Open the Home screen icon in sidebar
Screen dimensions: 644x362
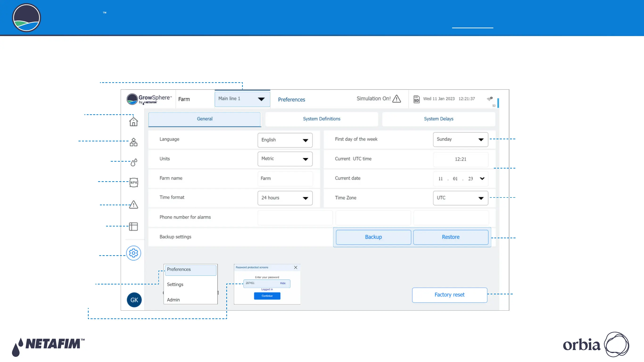click(133, 122)
